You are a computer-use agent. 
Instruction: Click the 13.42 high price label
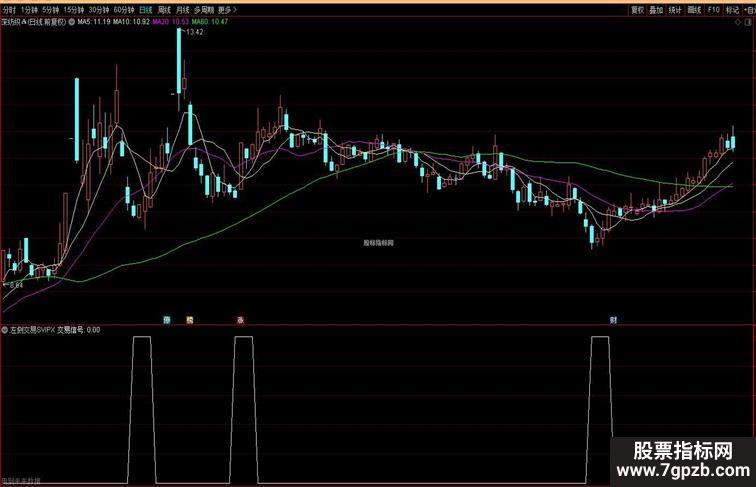[194, 32]
